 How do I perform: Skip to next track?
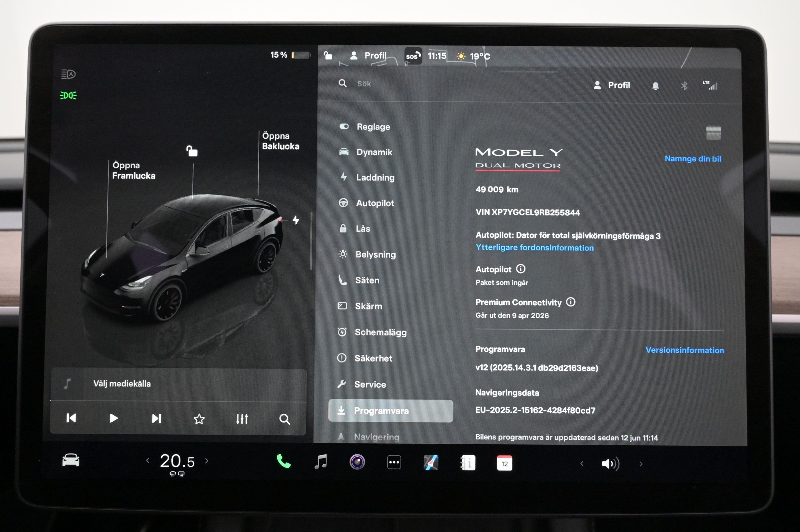pyautogui.click(x=156, y=418)
